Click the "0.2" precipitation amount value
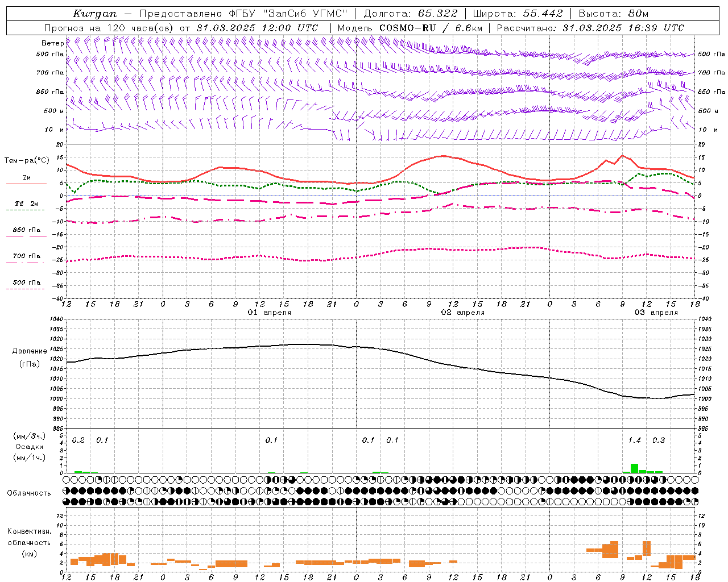Viewport: 728px width, 582px height. [x=78, y=440]
